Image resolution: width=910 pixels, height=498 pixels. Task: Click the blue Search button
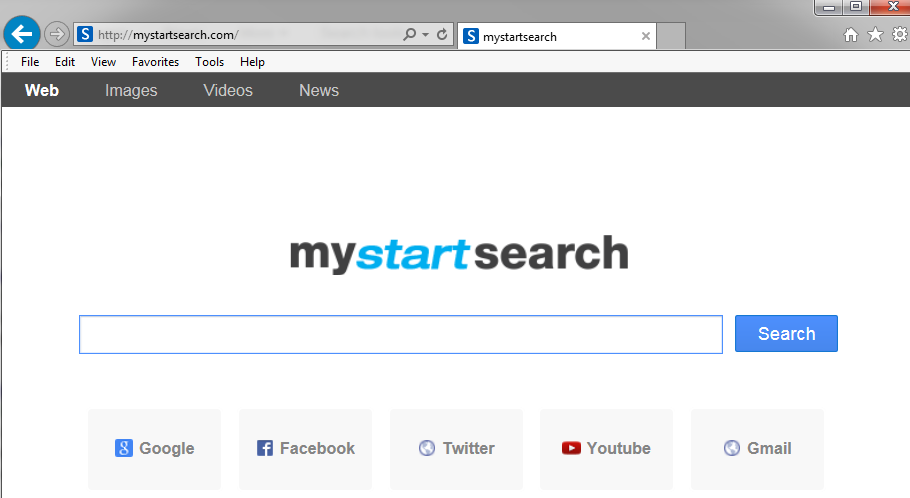tap(786, 333)
